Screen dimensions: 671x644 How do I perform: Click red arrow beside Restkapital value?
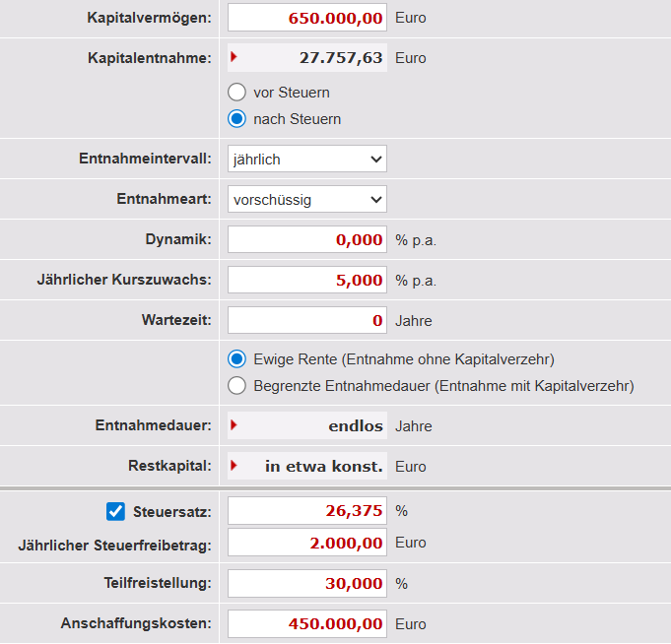click(x=234, y=465)
